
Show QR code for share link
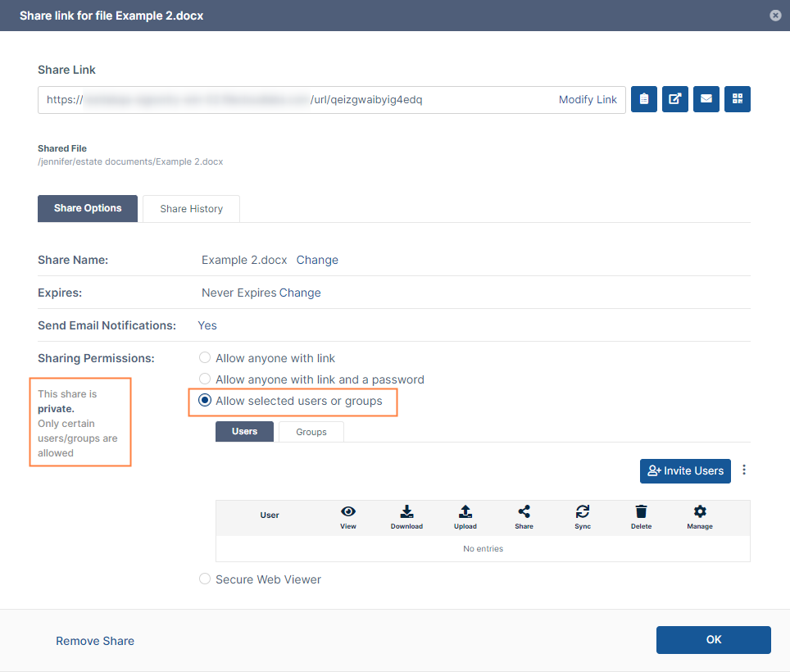(738, 99)
